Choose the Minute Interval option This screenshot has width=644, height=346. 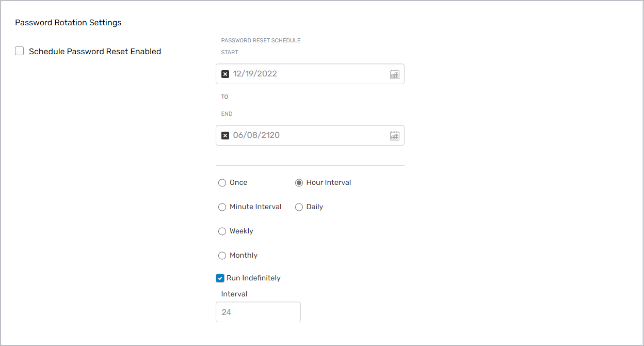pyautogui.click(x=222, y=207)
